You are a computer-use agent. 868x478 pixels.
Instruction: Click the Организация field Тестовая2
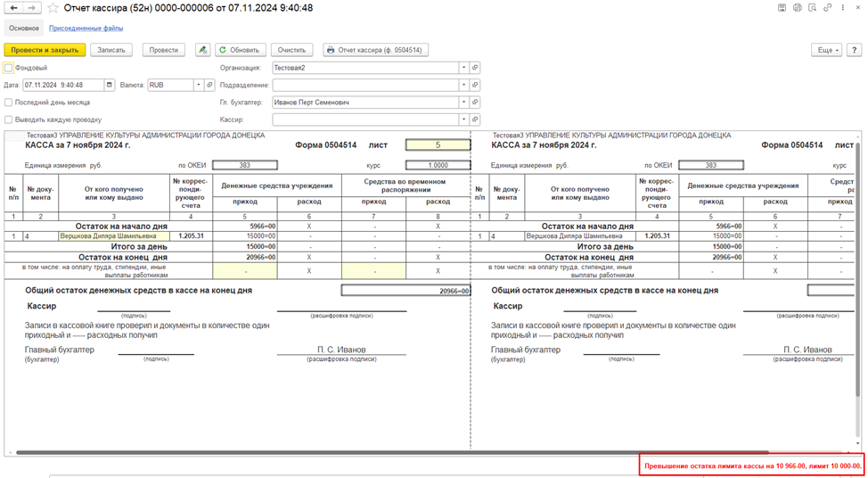(365, 68)
